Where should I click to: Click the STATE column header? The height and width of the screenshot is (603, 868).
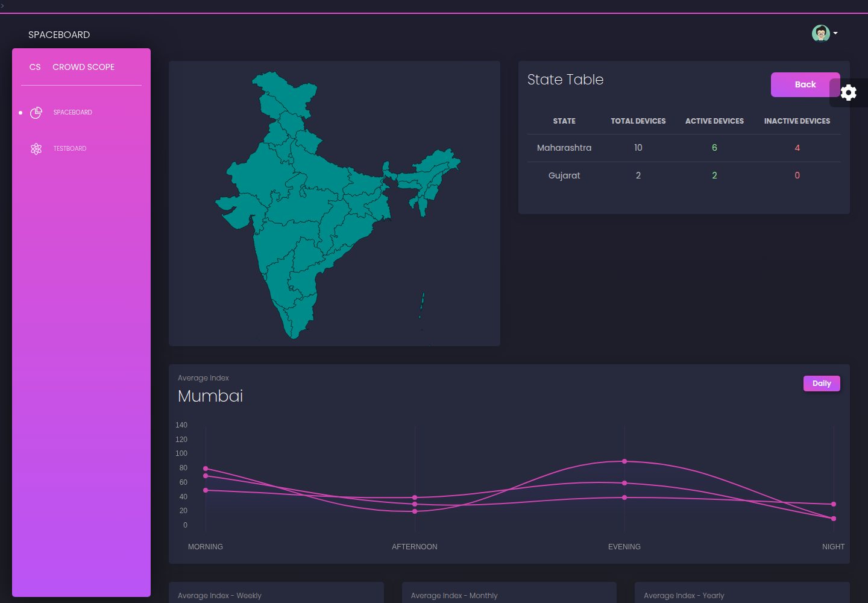(x=564, y=121)
